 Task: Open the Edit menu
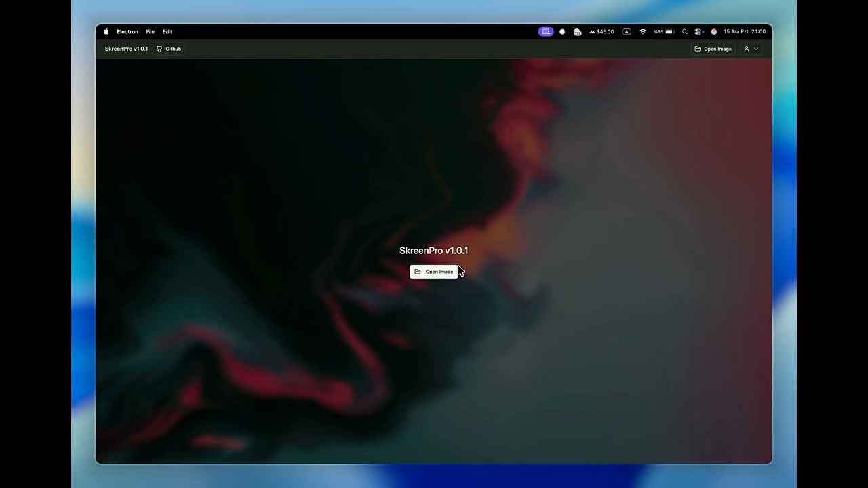tap(167, 31)
